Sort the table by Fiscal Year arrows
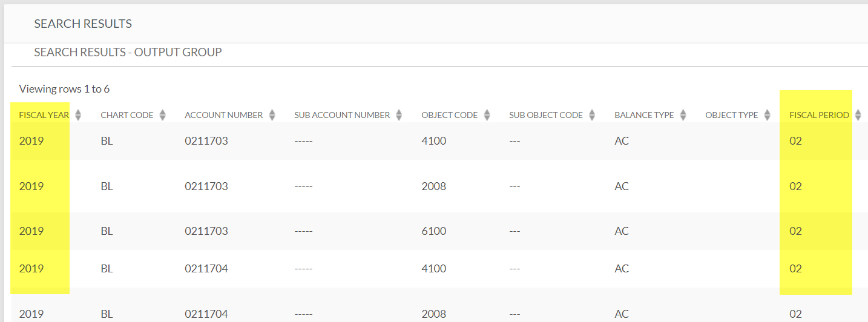 tap(78, 115)
